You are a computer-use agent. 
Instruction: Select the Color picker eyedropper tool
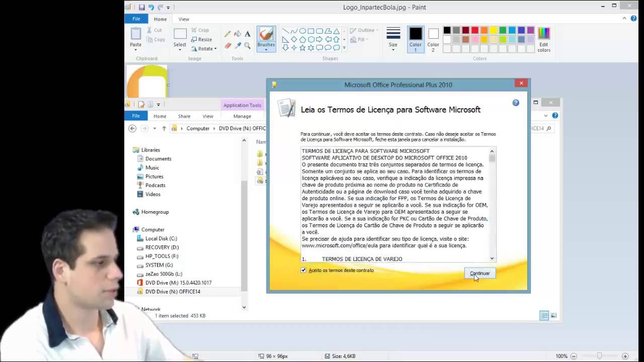coord(237,45)
